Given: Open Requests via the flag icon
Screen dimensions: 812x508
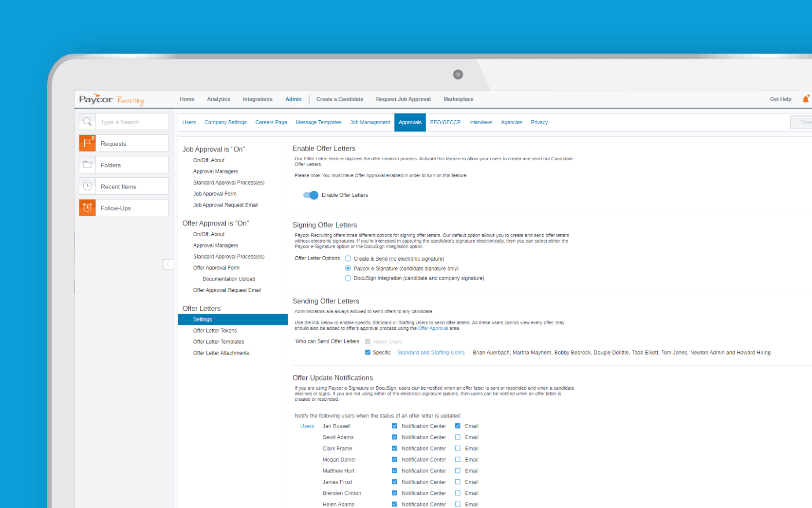Looking at the screenshot, I should tap(88, 143).
